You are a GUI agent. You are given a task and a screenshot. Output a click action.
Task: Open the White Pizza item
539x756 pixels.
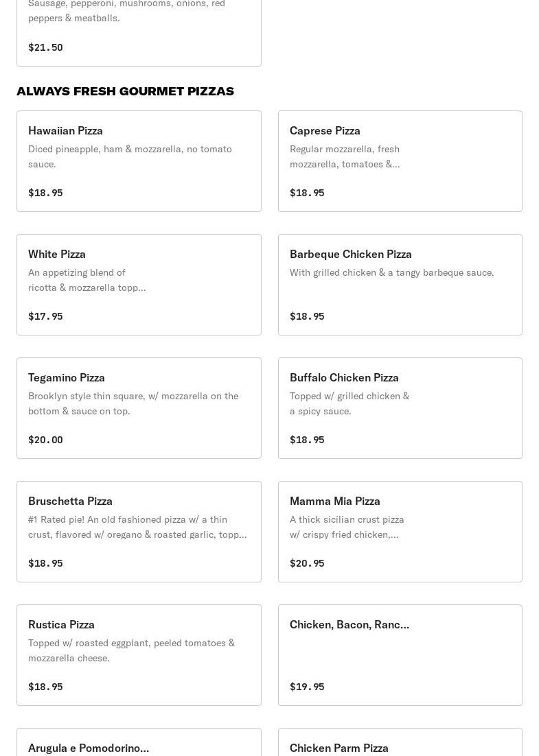point(139,285)
